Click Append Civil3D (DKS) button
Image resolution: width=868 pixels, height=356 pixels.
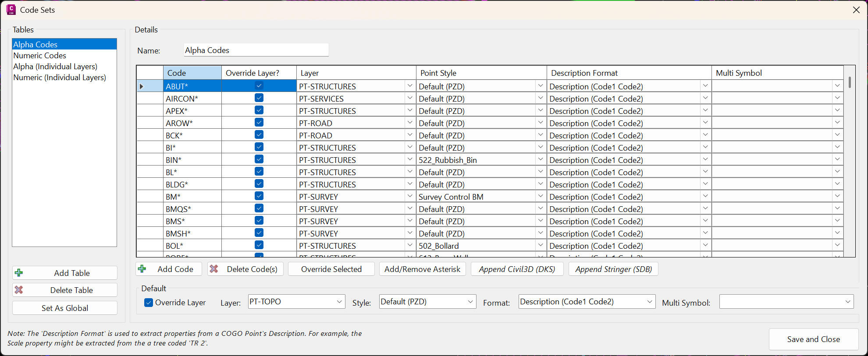517,269
